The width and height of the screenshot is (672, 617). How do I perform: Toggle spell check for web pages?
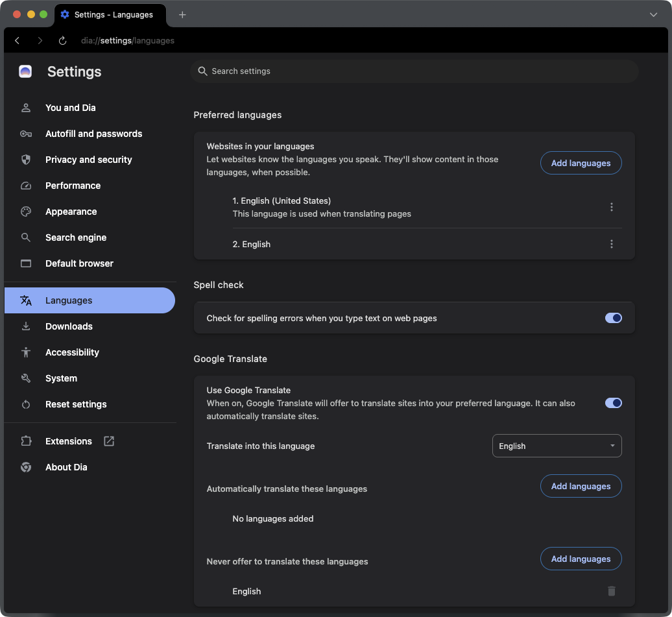613,318
